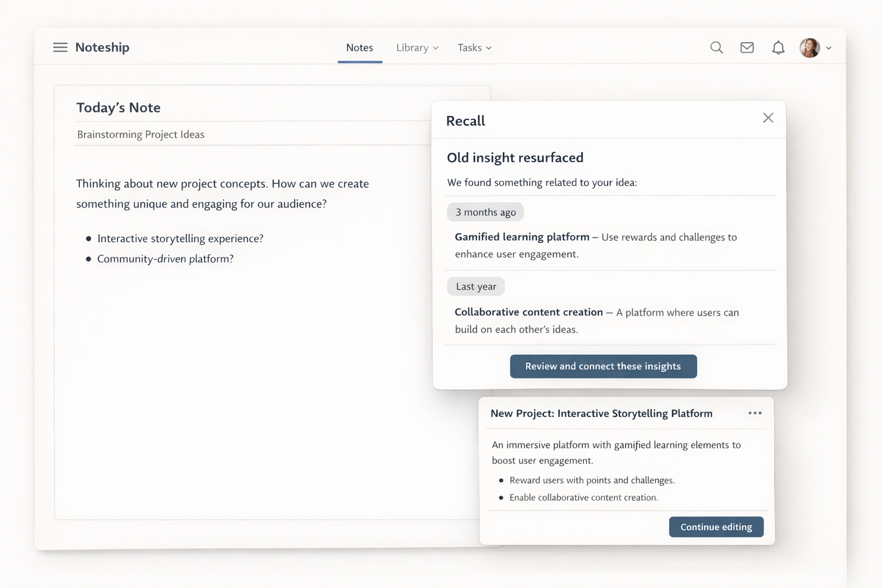Select the Last year tag
Image resolution: width=882 pixels, height=588 pixels.
tap(475, 287)
